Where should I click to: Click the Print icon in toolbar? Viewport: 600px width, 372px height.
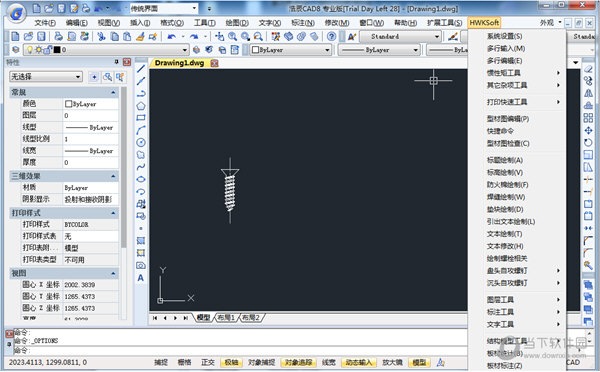(x=58, y=36)
